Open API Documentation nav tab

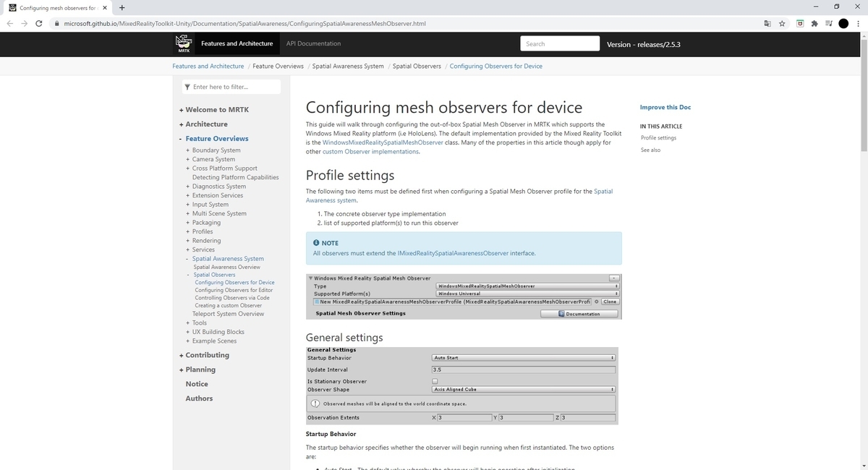point(313,43)
